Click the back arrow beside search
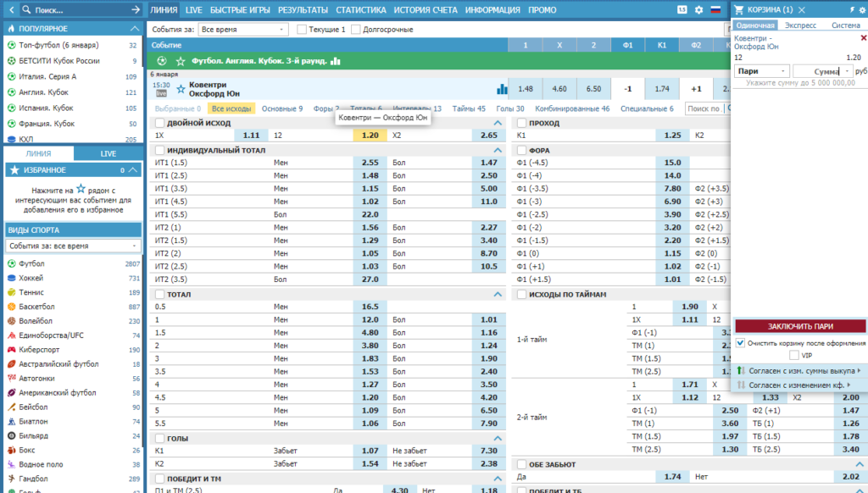The width and height of the screenshot is (868, 493). [x=12, y=10]
